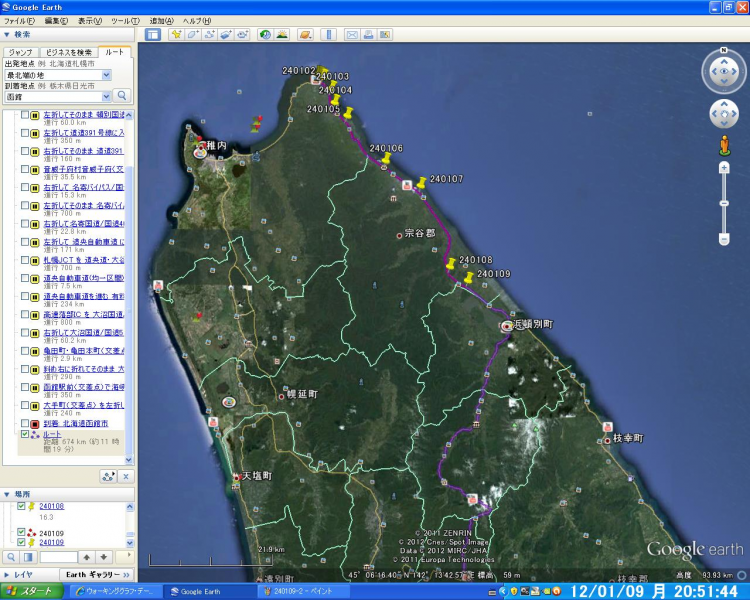Click the 240108 place link

click(x=52, y=506)
